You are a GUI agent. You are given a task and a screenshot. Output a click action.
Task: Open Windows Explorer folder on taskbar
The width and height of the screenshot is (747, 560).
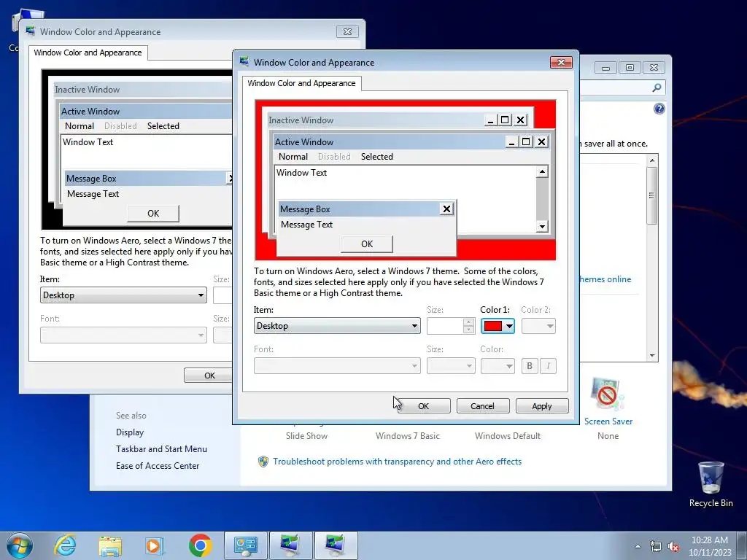(x=110, y=545)
